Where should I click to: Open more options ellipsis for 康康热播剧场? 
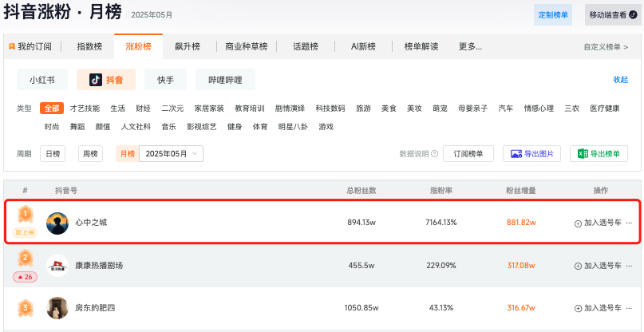coord(629,266)
